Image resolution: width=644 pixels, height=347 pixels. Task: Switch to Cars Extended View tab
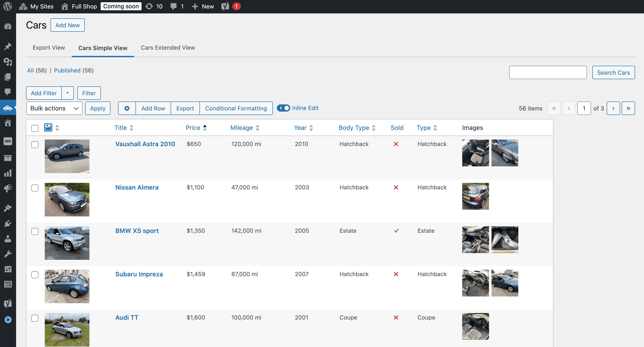[x=168, y=47]
